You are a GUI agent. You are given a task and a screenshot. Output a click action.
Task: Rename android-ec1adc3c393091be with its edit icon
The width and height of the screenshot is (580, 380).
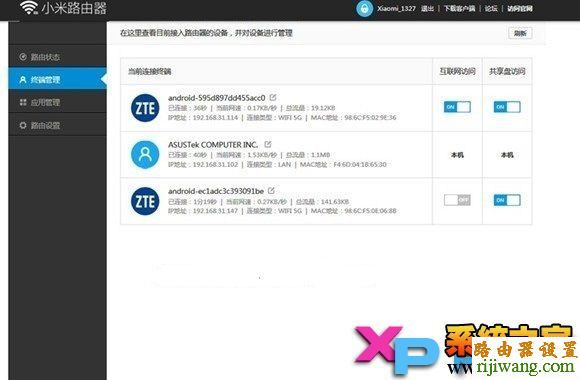[271, 191]
